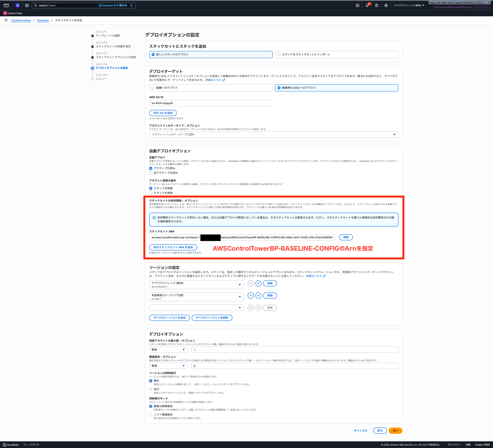Focus the AWS OU ID input field
Image resolution: width=493 pixels, height=448 pixels.
[x=211, y=103]
